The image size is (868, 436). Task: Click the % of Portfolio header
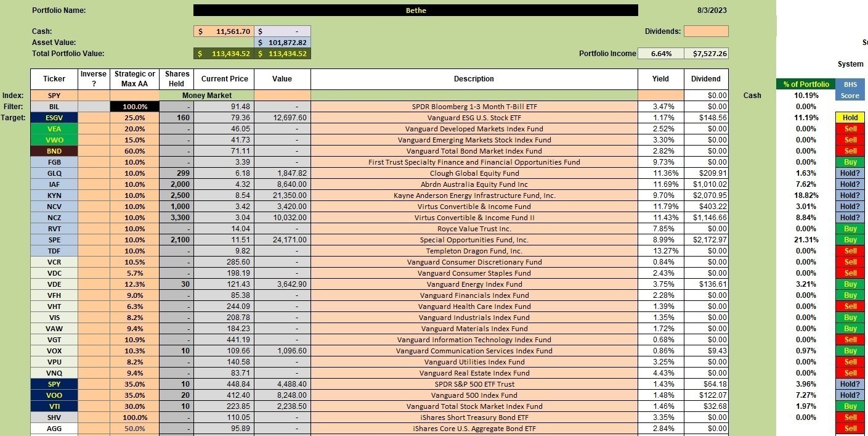click(806, 84)
